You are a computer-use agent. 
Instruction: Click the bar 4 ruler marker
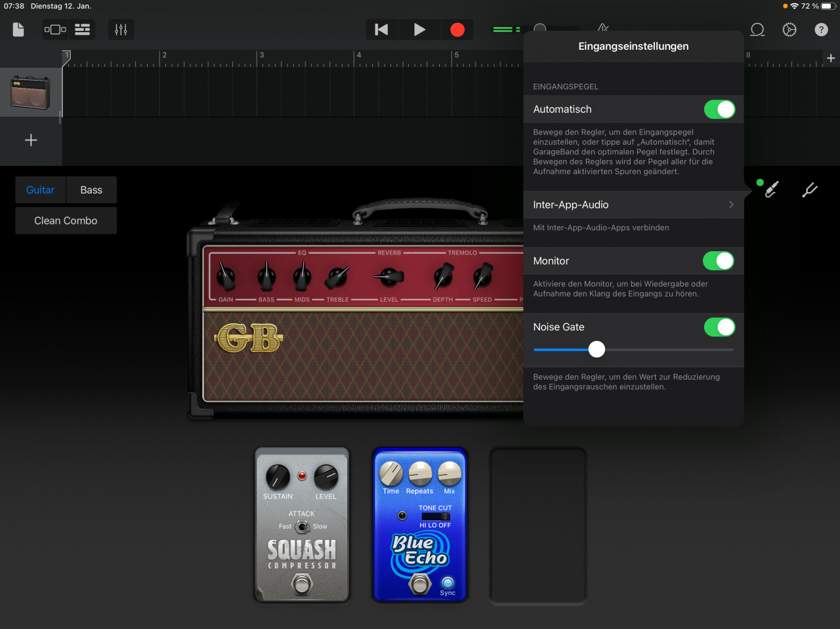pyautogui.click(x=359, y=55)
